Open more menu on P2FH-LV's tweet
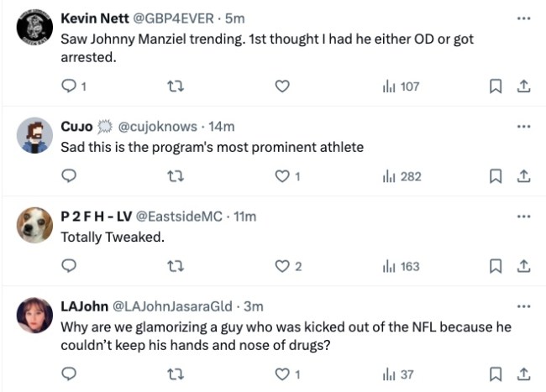This screenshot has width=546, height=392. coord(523,217)
